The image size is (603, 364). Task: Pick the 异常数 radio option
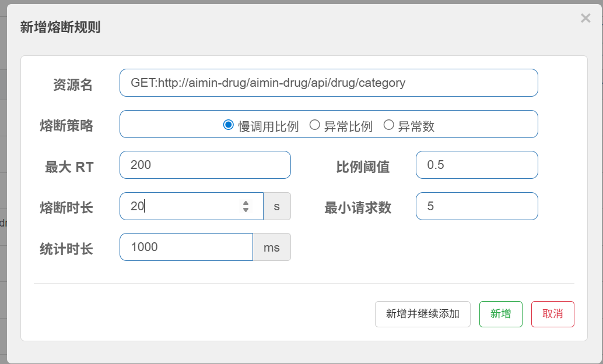(x=388, y=125)
